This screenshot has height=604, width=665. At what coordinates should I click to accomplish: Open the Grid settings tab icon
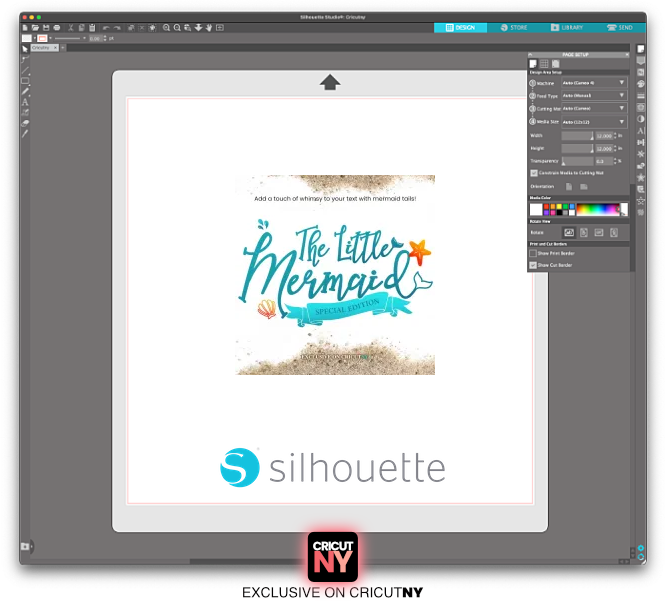coord(544,64)
